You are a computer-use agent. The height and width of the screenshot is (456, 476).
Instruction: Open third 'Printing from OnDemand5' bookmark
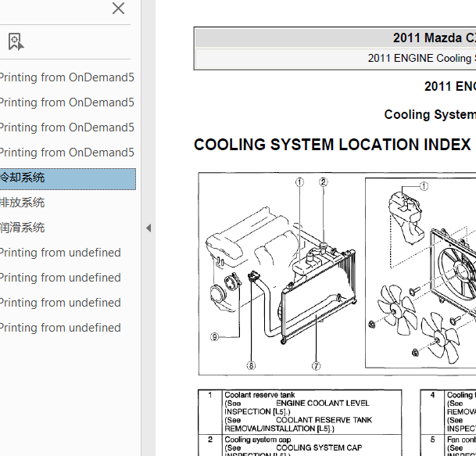point(66,127)
